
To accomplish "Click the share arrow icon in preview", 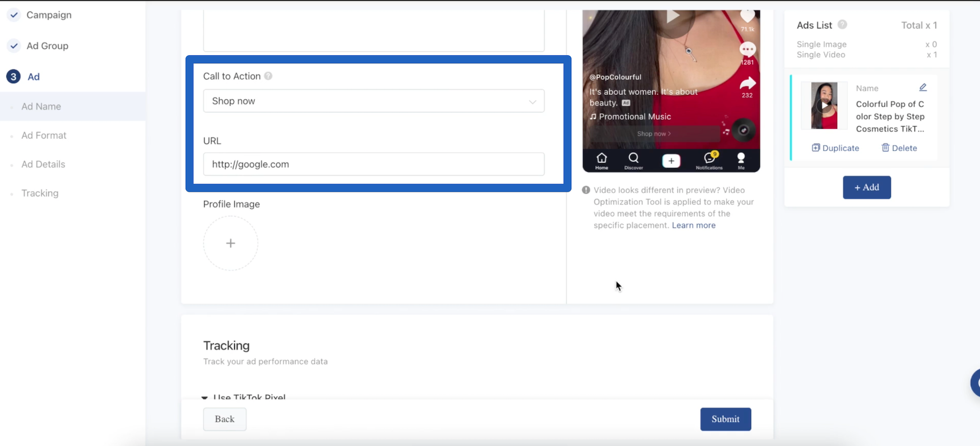I will pyautogui.click(x=747, y=84).
